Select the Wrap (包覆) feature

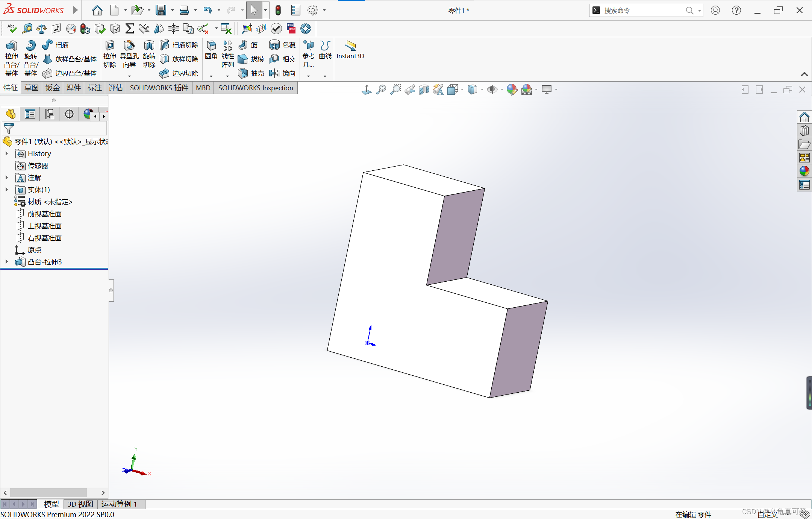tap(282, 45)
